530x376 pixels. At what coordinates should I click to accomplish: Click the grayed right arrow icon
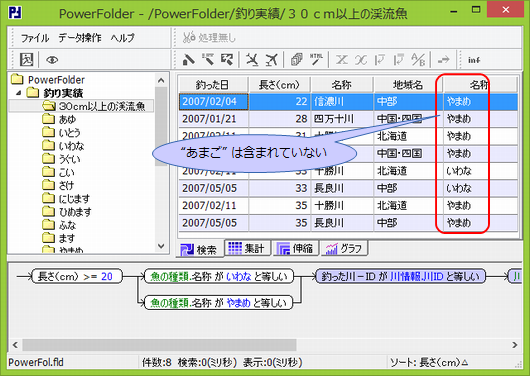pyautogui.click(x=443, y=60)
